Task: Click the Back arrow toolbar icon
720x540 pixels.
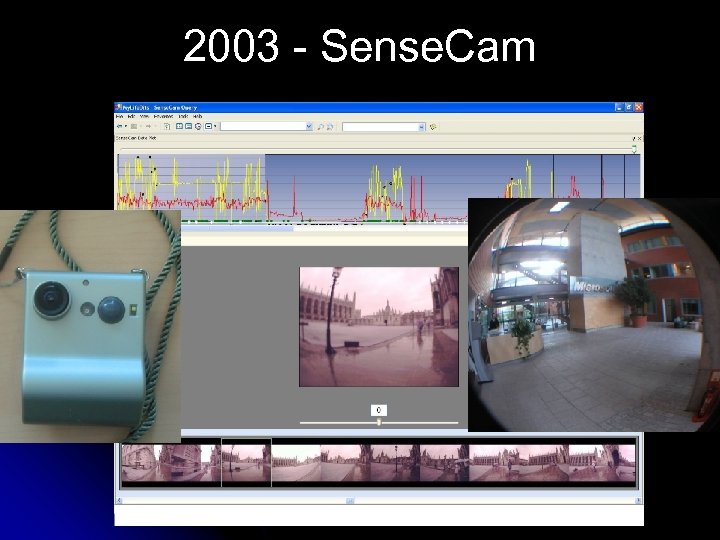Action: [x=119, y=126]
